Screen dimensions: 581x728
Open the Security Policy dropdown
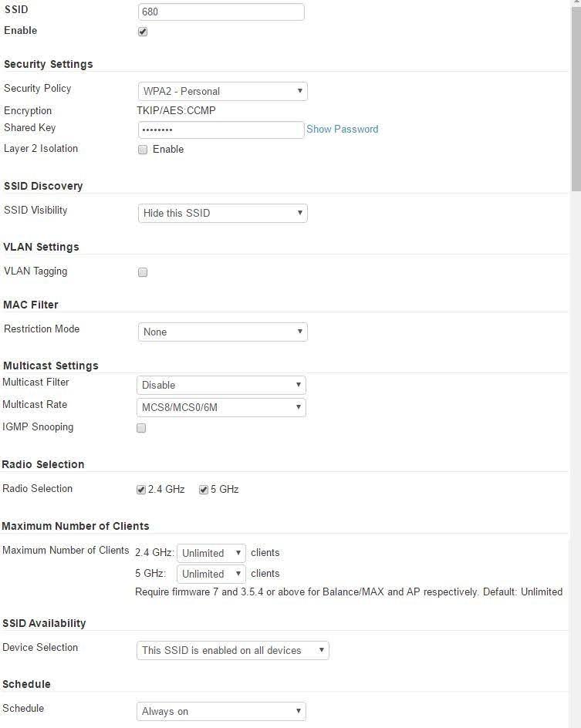pos(222,91)
